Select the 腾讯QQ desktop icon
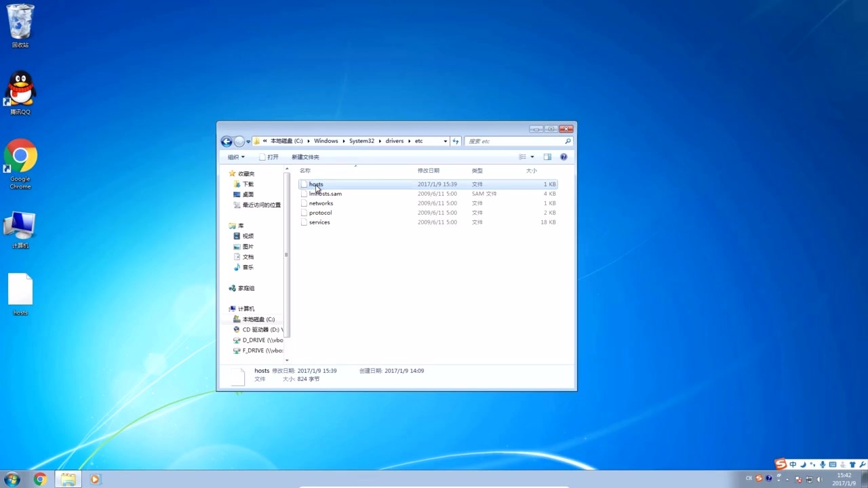868x488 pixels. click(20, 93)
